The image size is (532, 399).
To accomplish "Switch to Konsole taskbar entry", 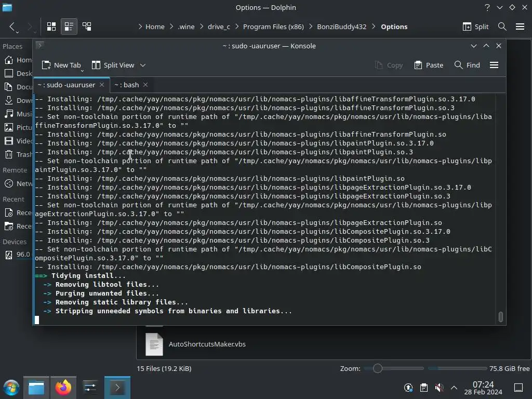I will [x=117, y=388].
